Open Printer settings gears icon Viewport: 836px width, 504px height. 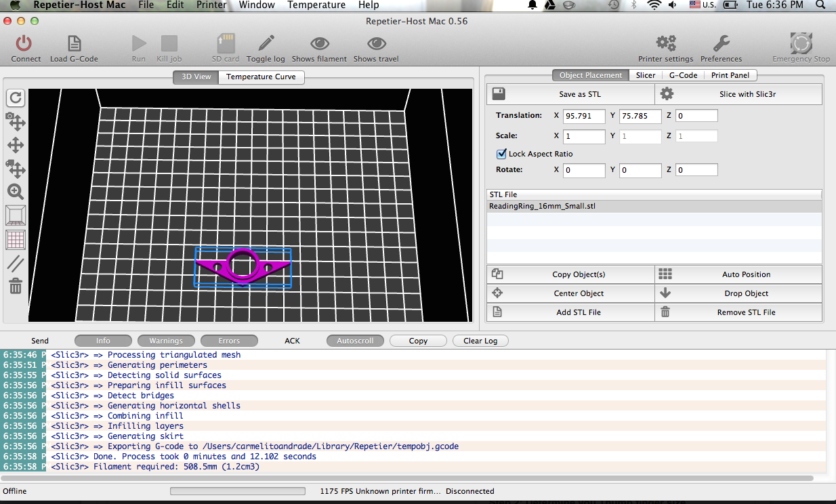click(666, 44)
